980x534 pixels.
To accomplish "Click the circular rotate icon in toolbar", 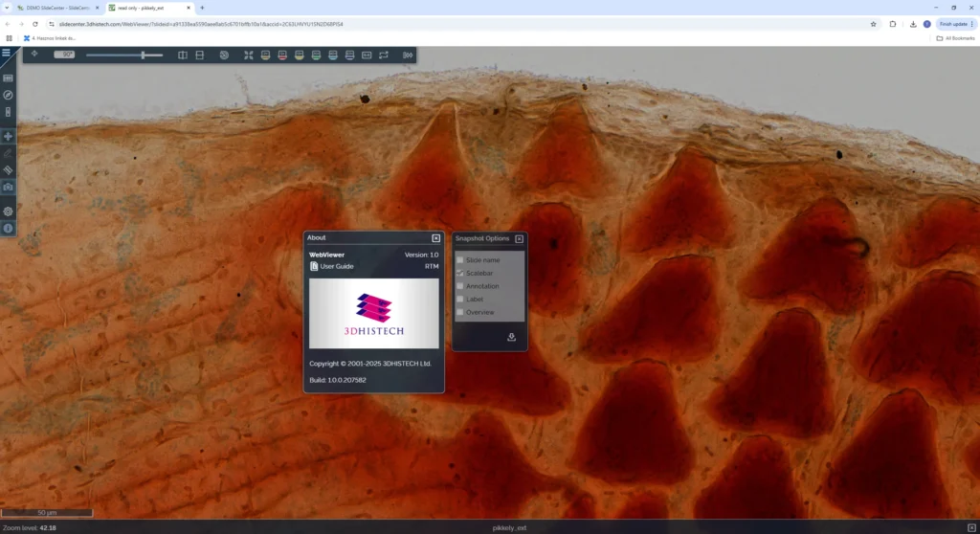I will [x=224, y=55].
